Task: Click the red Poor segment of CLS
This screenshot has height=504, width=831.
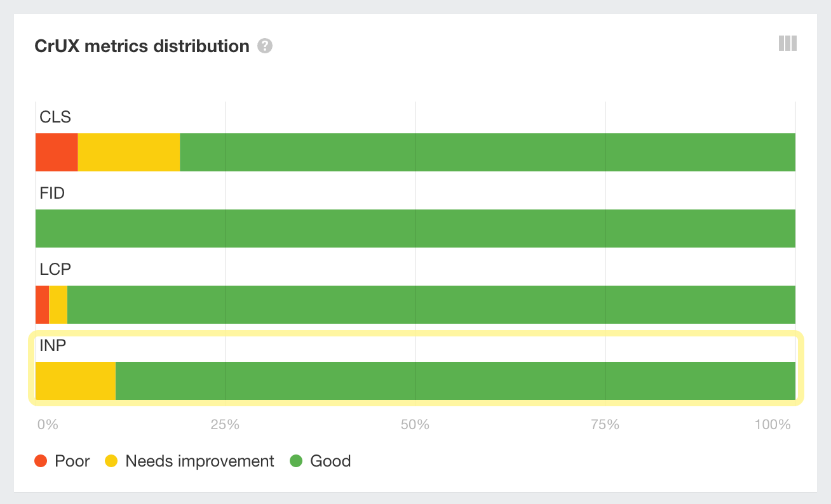Action: tap(56, 152)
